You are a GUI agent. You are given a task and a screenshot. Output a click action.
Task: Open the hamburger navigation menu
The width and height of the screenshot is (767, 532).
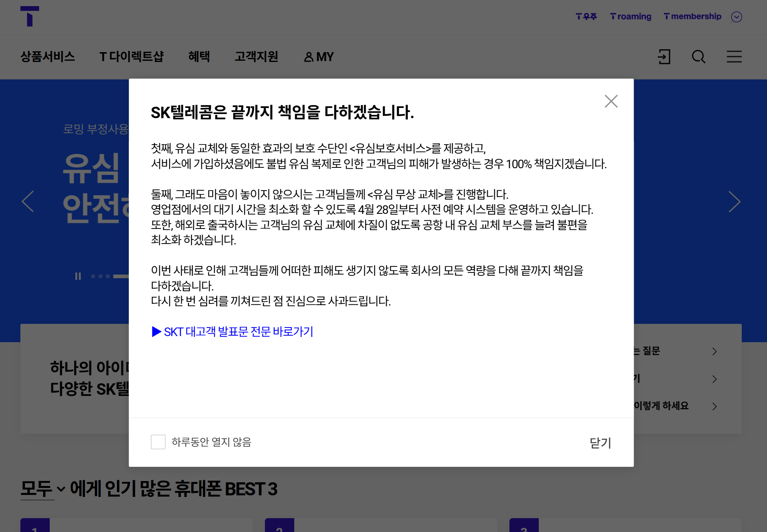click(734, 57)
